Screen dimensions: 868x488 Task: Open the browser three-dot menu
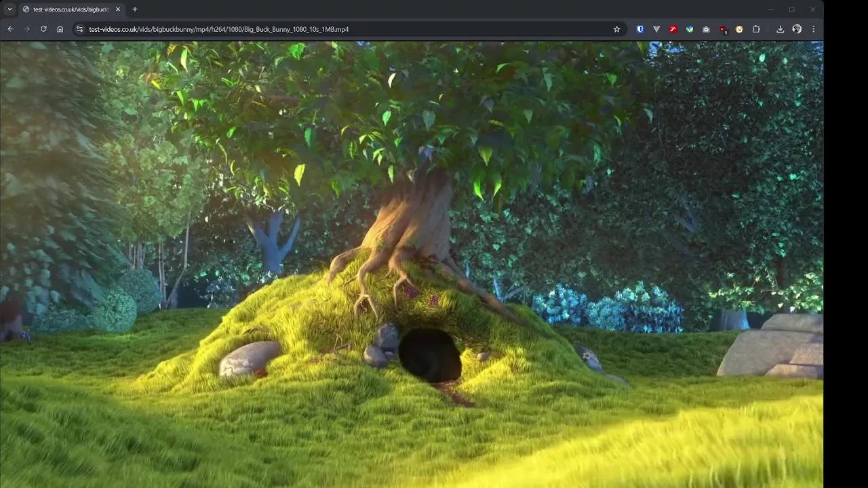point(813,29)
